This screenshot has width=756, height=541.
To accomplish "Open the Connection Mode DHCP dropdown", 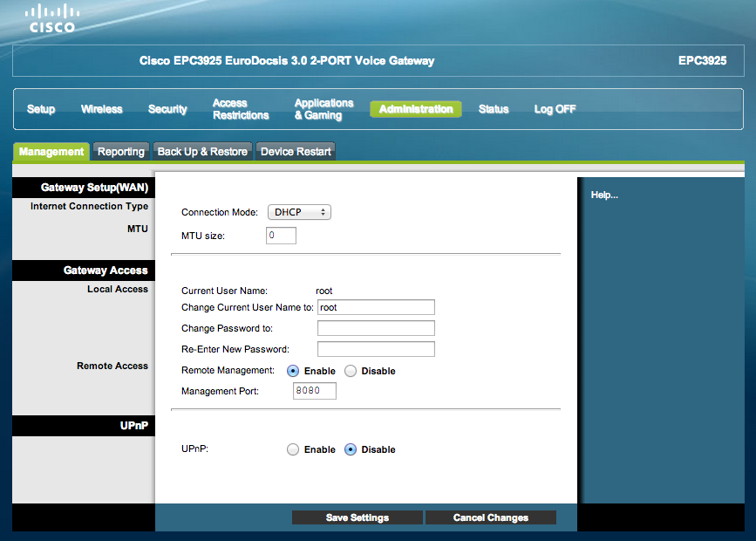I will coord(299,212).
